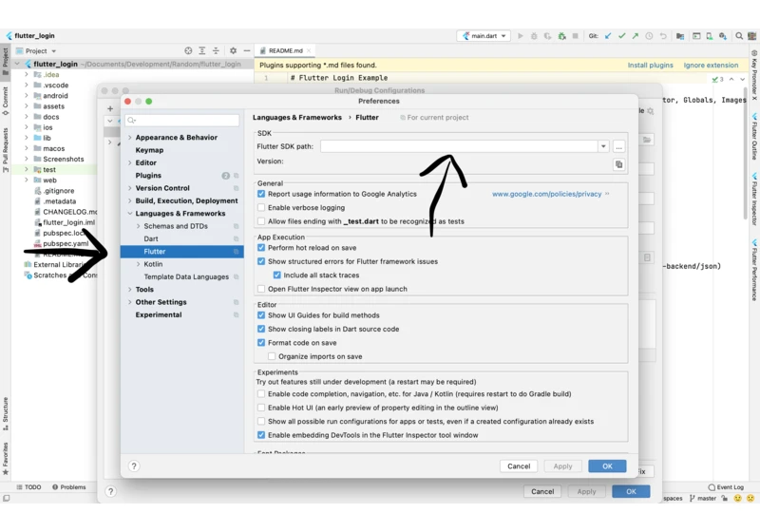The height and width of the screenshot is (532, 760).
Task: Expand Schemas and DTDs node
Action: 138,226
